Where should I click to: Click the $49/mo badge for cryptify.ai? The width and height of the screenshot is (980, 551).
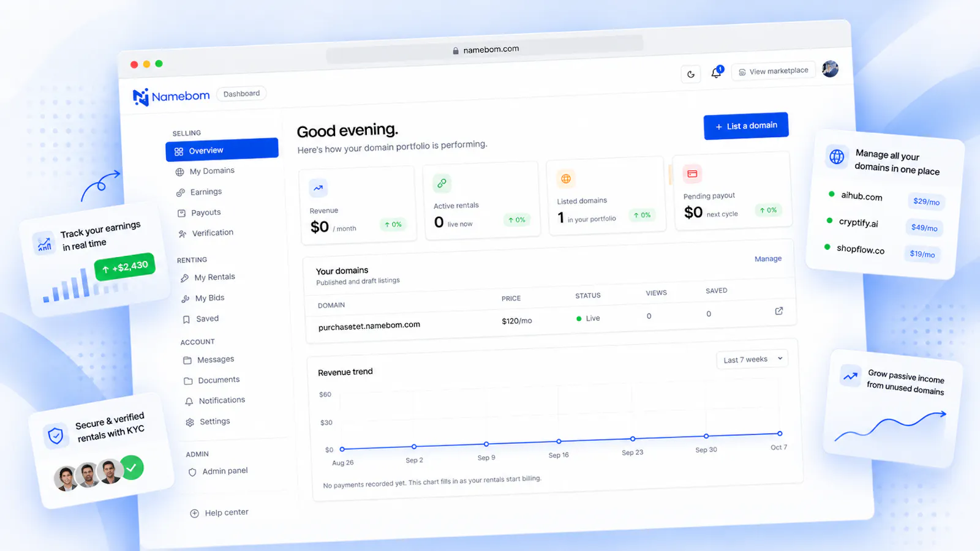[924, 228]
